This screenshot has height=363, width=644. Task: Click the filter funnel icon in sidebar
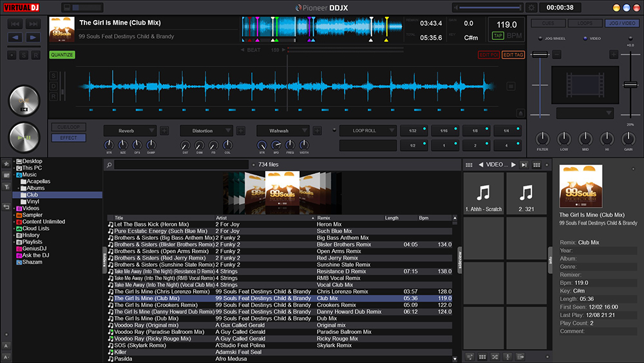coord(6,186)
